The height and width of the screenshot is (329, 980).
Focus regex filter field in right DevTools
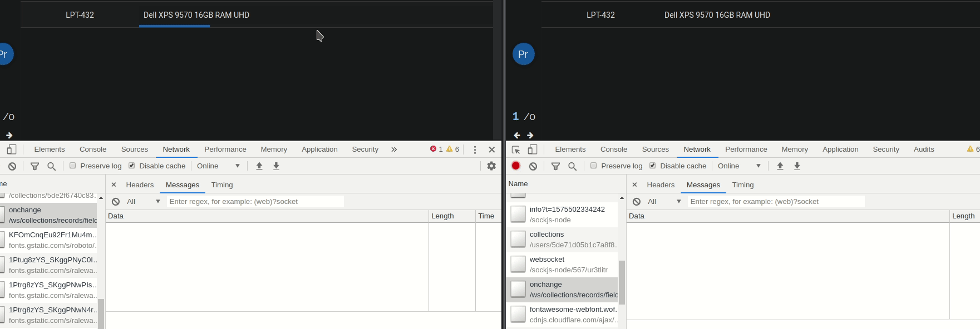[776, 201]
